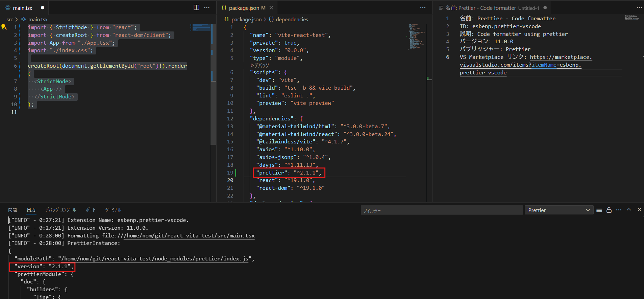This screenshot has width=644, height=299.
Task: Click the import App from "./App.tsx" line
Action: click(71, 43)
